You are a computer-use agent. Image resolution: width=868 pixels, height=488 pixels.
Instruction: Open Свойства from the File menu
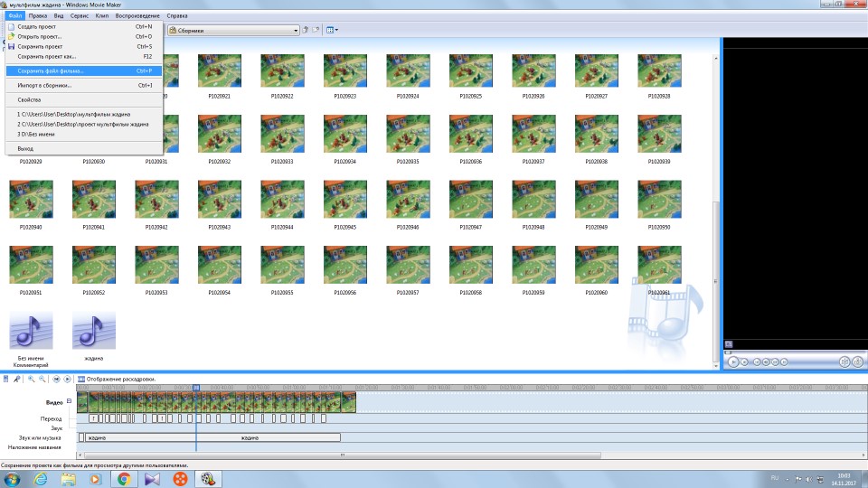[x=83, y=99]
